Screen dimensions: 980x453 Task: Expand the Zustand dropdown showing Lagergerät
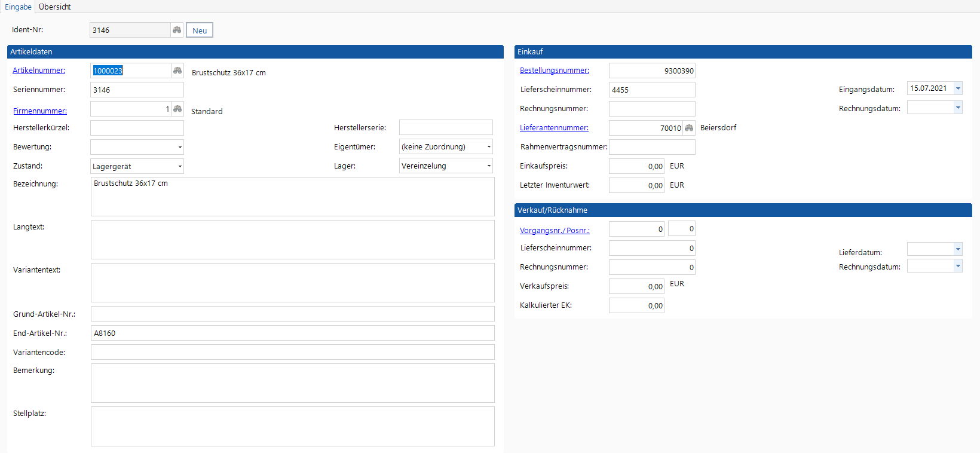179,166
